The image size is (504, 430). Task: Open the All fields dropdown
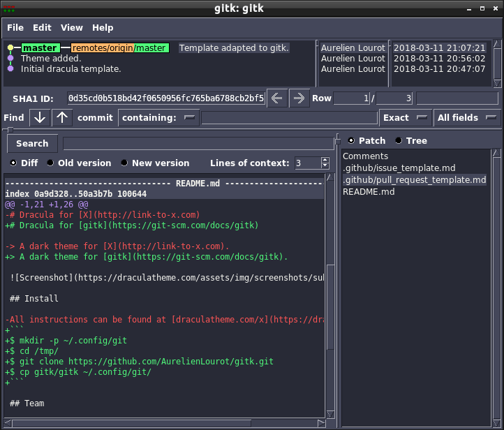(x=467, y=118)
